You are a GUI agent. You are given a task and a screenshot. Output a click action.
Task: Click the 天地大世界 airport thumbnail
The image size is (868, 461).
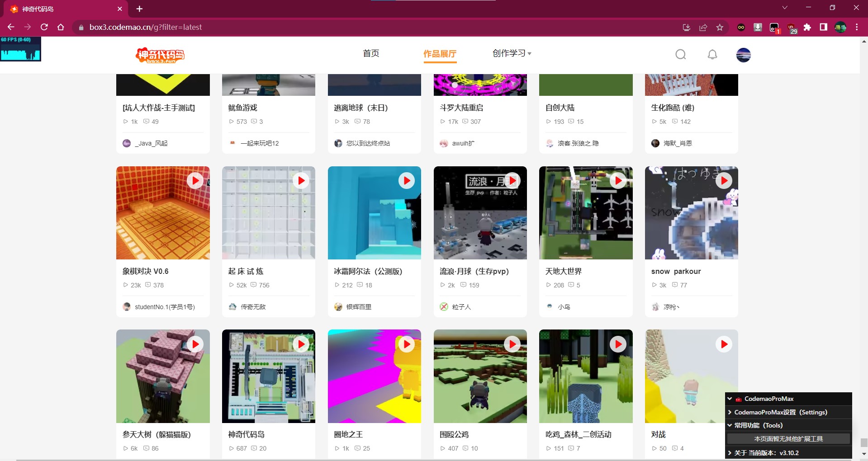point(586,213)
